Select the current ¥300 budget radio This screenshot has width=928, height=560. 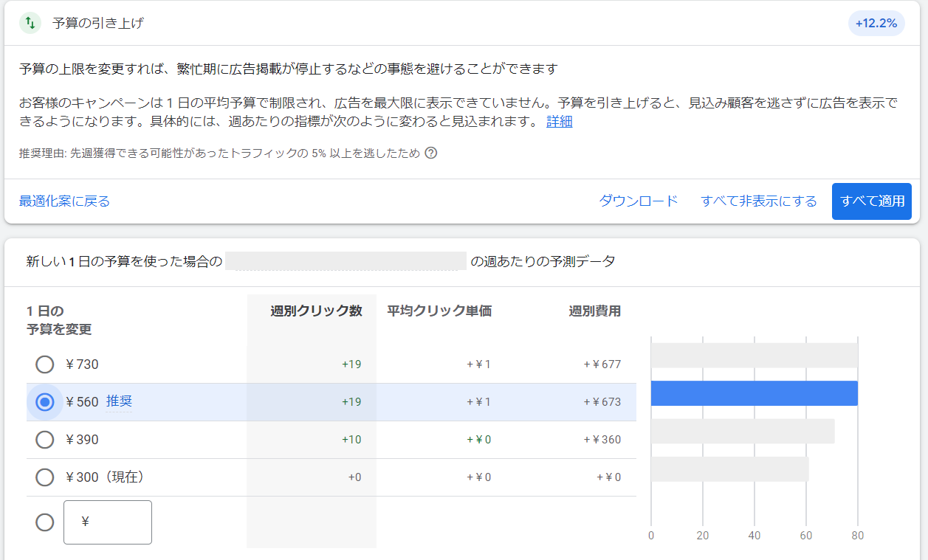(45, 477)
